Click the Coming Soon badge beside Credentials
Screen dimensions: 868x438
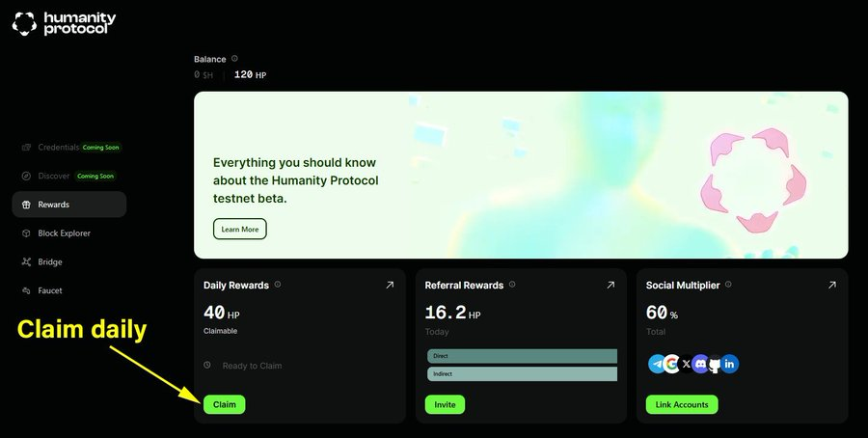(100, 148)
